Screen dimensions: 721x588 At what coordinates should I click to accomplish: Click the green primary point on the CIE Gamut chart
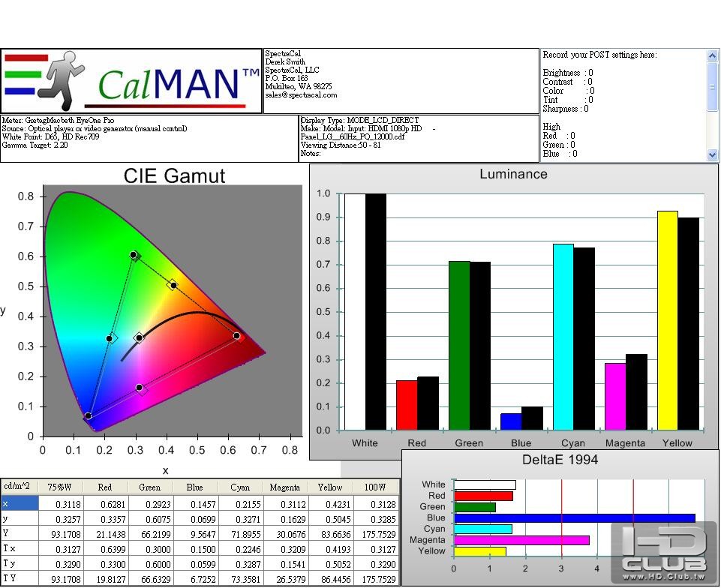pos(134,255)
